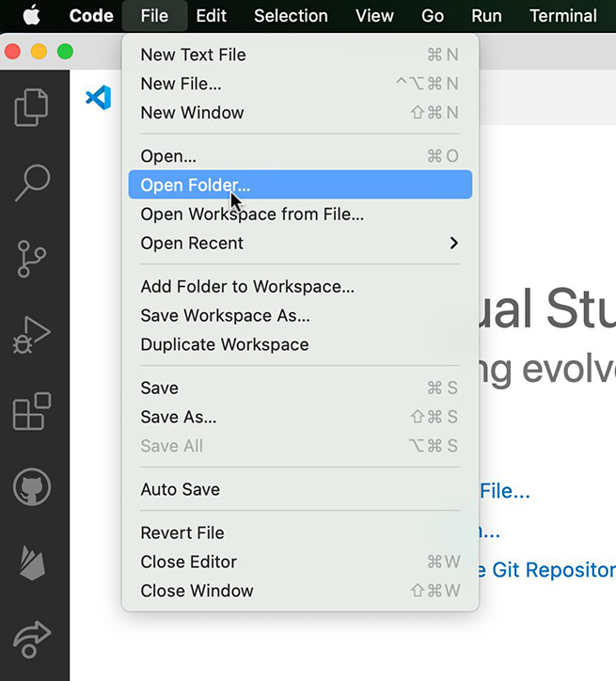Image resolution: width=616 pixels, height=681 pixels.
Task: Open the Explorer view in activity bar
Action: tap(32, 107)
